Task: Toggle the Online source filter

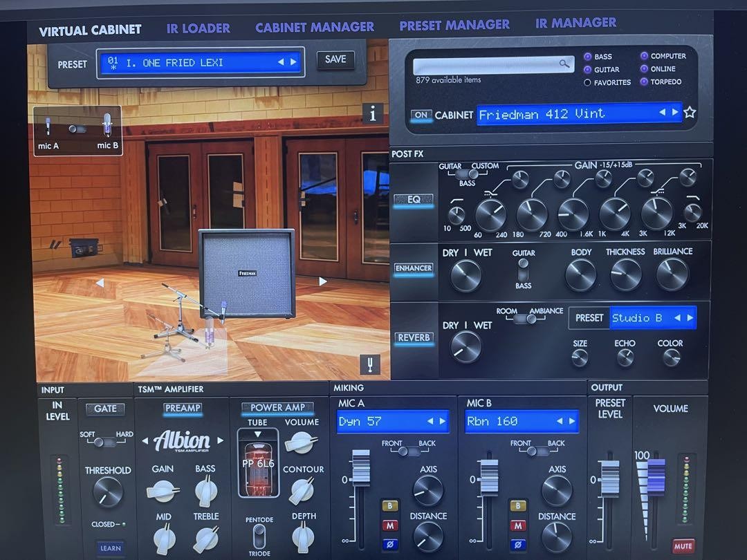Action: pyautogui.click(x=644, y=68)
